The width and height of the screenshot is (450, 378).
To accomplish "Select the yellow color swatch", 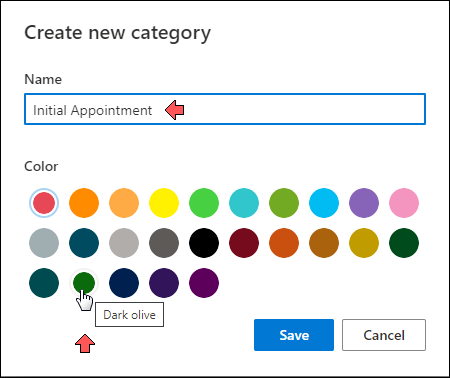I will [x=164, y=203].
